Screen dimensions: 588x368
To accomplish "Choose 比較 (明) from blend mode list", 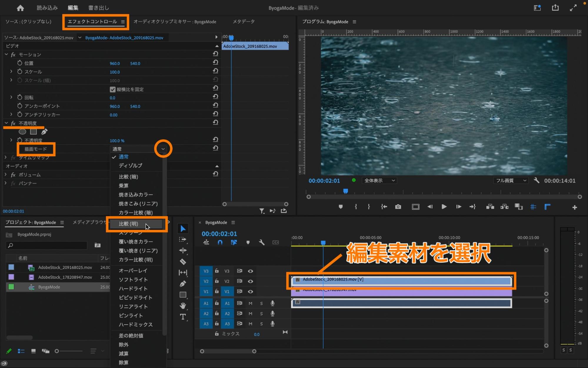I will 129,224.
